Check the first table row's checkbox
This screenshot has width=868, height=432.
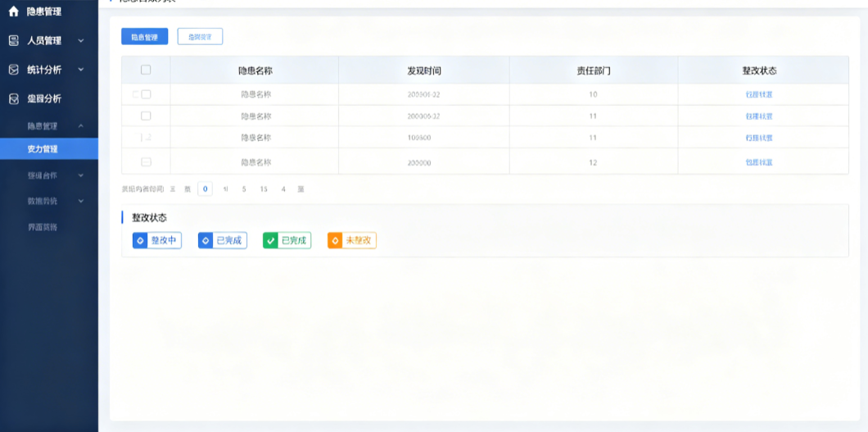point(146,95)
